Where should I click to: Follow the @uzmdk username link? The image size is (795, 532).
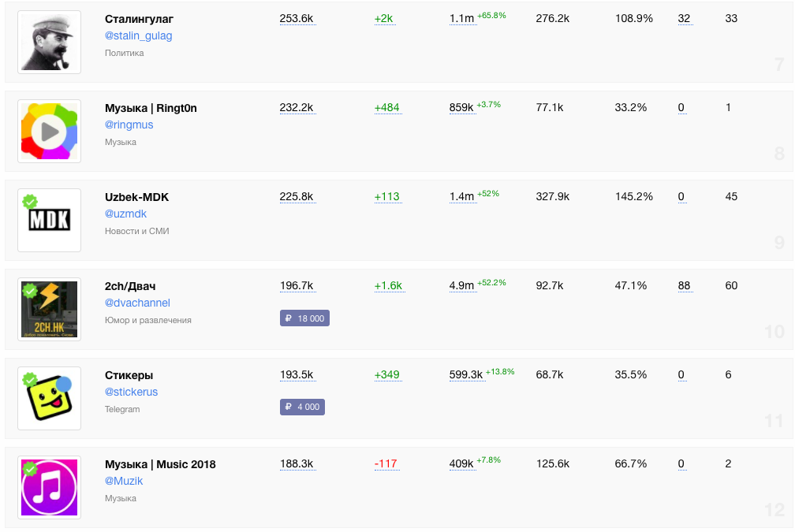click(125, 214)
